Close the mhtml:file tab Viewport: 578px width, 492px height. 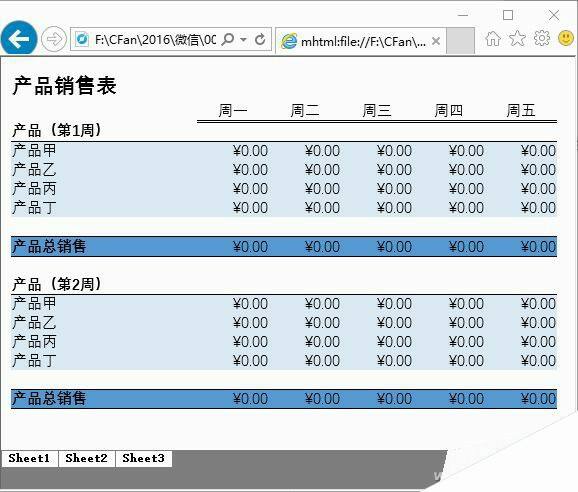click(436, 41)
